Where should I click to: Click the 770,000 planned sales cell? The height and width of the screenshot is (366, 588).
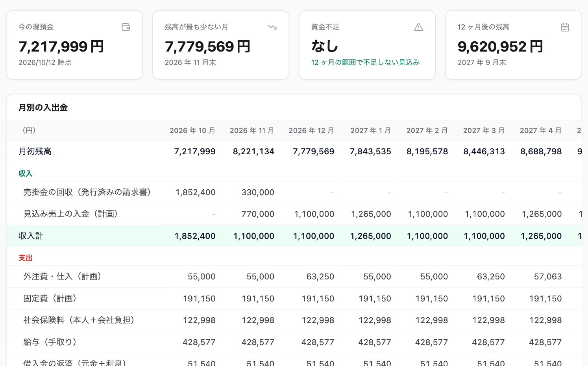coord(258,214)
